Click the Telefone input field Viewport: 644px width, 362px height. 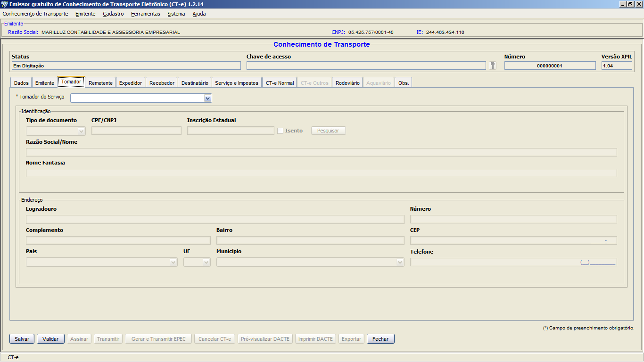pos(513,262)
